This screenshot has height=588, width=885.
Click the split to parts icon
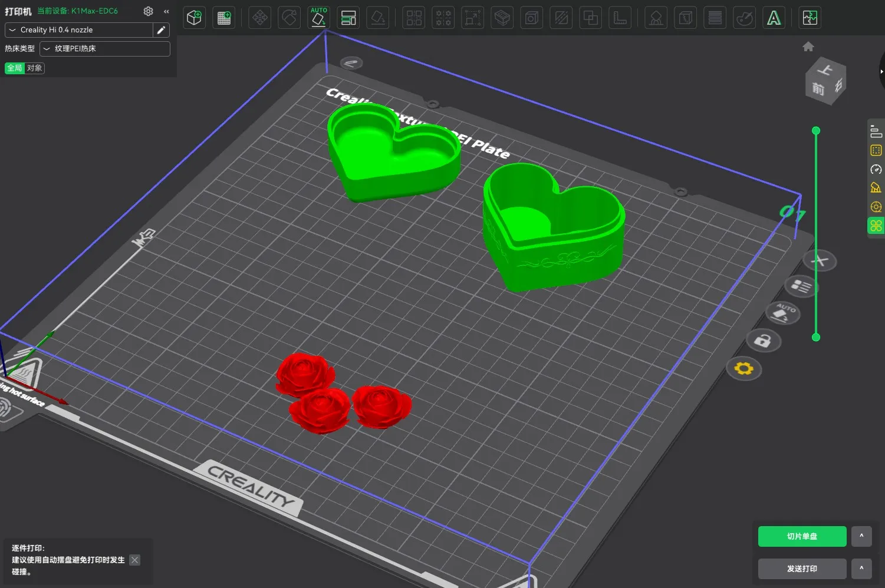[x=443, y=18]
